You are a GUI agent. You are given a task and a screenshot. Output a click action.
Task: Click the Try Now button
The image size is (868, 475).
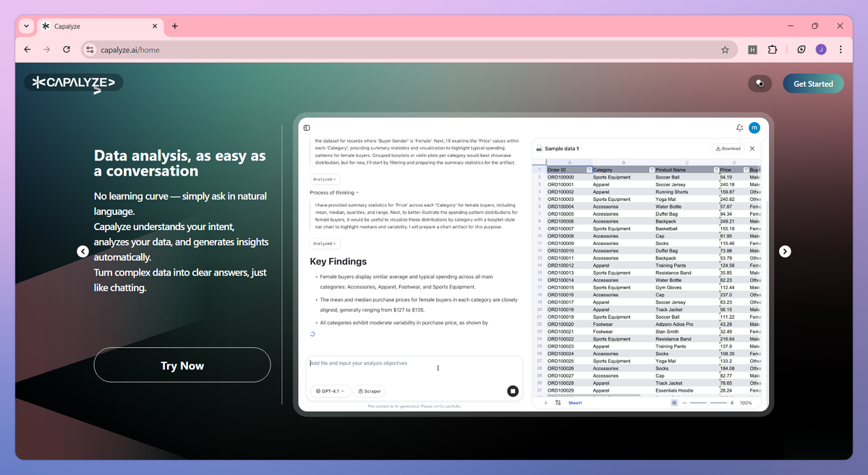182,365
